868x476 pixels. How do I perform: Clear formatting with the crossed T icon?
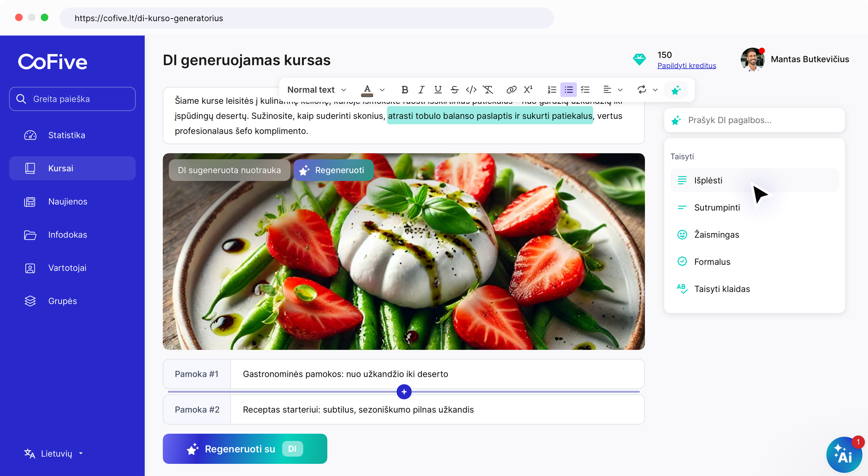[x=488, y=90]
